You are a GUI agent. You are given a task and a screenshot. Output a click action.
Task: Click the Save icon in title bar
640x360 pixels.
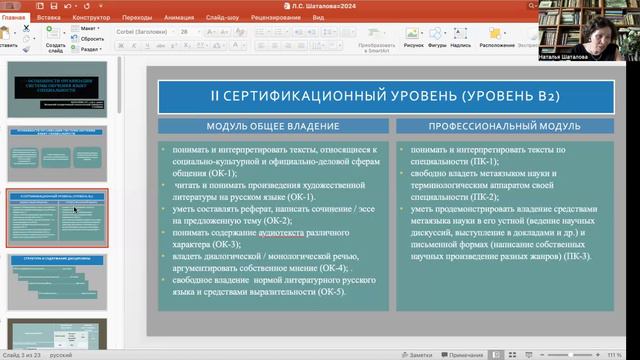click(x=53, y=6)
